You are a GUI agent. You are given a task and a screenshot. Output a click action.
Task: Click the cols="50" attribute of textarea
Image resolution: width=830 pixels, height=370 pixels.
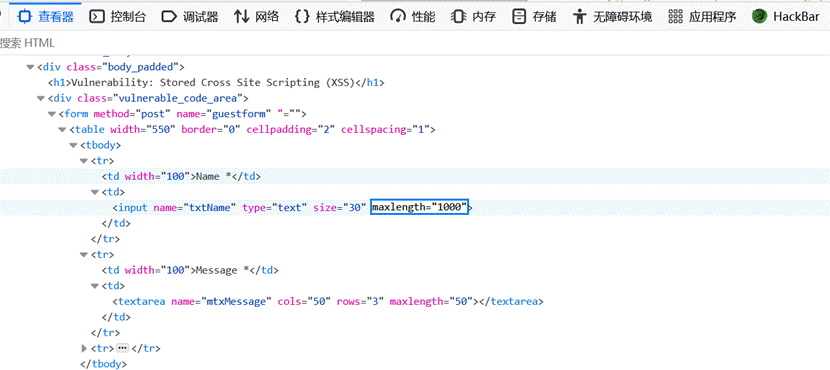point(303,301)
